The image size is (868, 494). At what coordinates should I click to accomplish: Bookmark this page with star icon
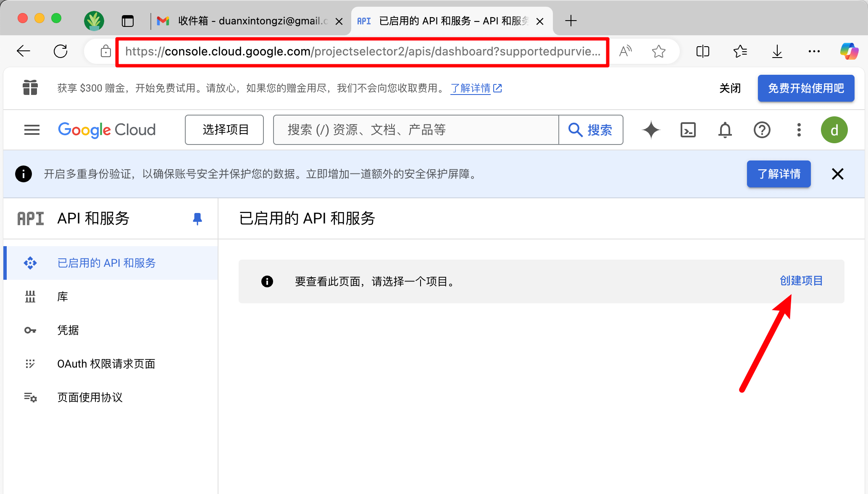[x=658, y=51]
